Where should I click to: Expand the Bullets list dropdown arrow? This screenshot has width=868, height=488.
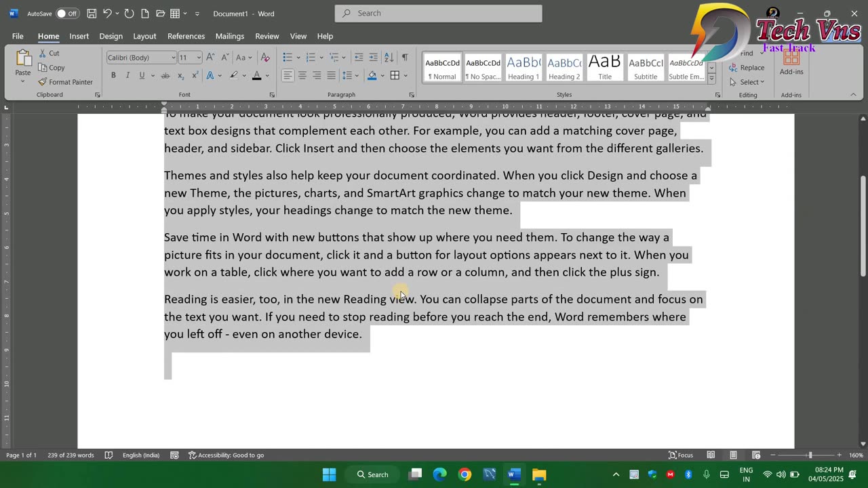[x=297, y=58]
